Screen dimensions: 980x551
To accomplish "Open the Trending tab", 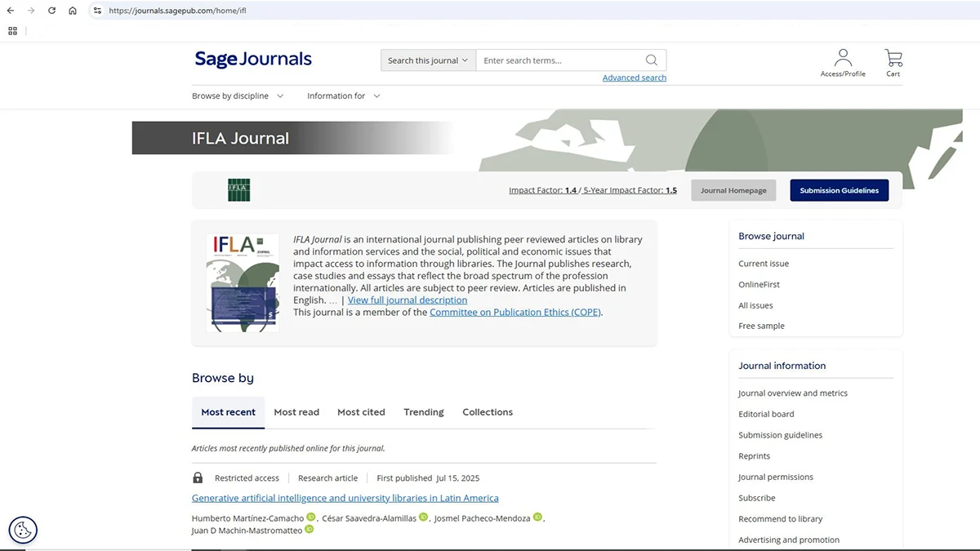I will [423, 412].
